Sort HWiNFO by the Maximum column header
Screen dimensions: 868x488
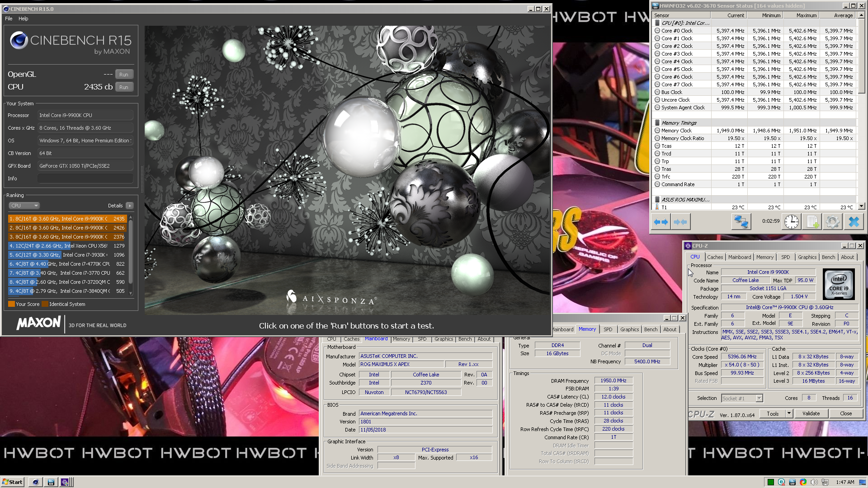tap(801, 15)
